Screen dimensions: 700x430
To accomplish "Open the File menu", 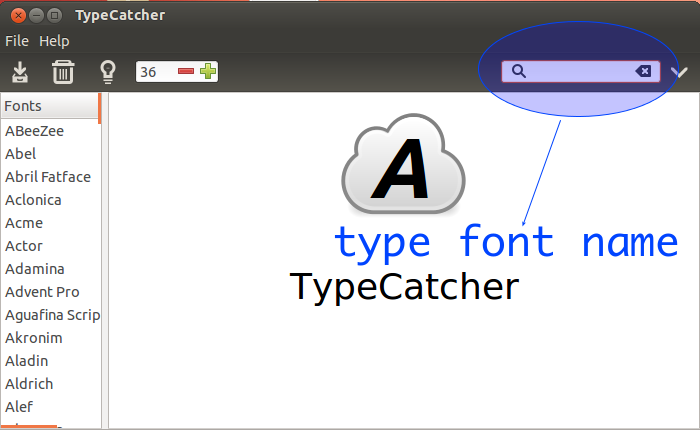I will [17, 41].
